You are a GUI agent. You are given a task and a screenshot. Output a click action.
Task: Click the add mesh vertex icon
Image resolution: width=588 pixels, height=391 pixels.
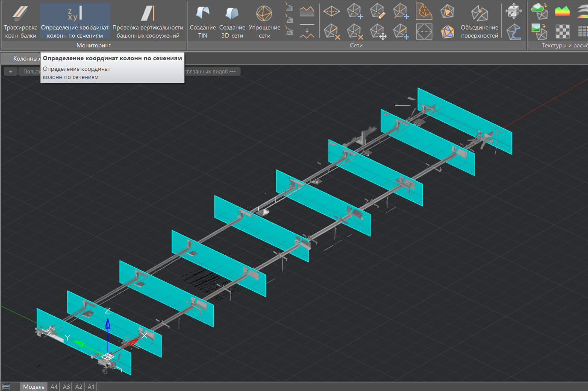coord(355,11)
